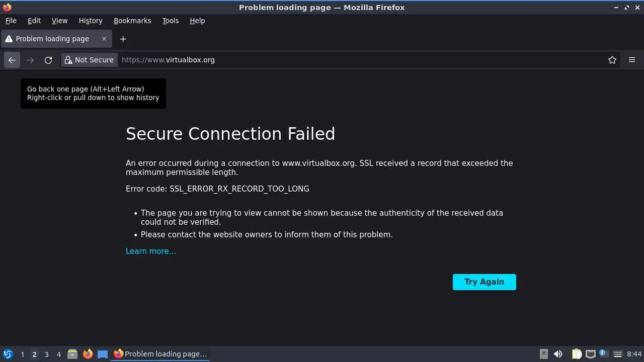Click the Not Secure lock indicator

pos(89,60)
